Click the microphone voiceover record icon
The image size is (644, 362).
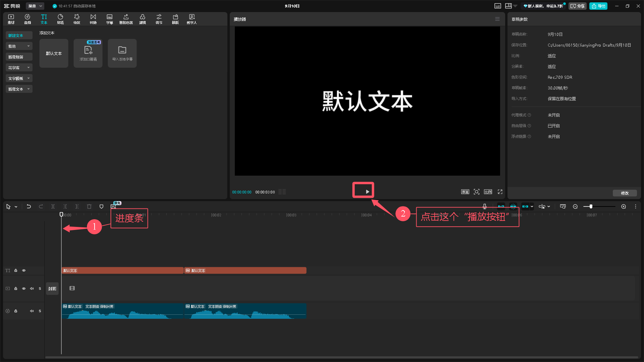[485, 206]
